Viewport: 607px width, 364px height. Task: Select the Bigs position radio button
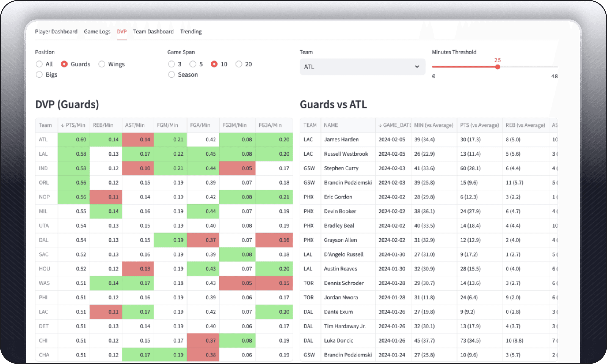point(39,74)
